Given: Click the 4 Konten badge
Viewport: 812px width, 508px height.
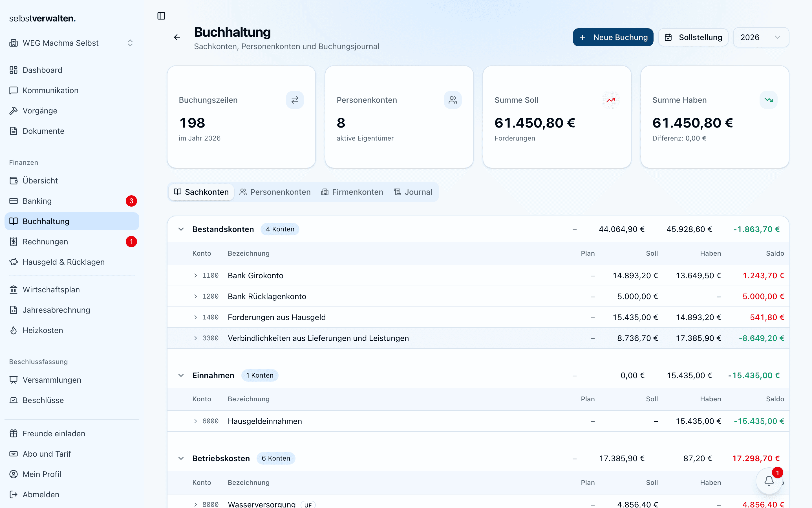Looking at the screenshot, I should [280, 229].
